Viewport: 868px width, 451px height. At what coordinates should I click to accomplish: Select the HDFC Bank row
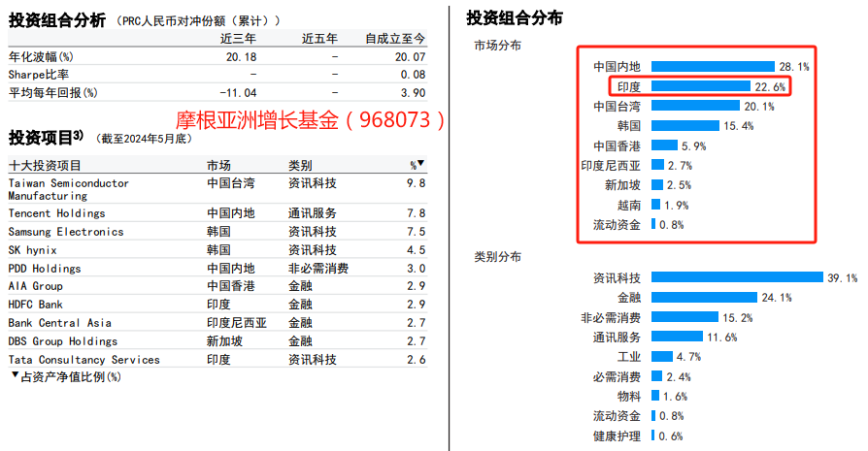(217, 305)
